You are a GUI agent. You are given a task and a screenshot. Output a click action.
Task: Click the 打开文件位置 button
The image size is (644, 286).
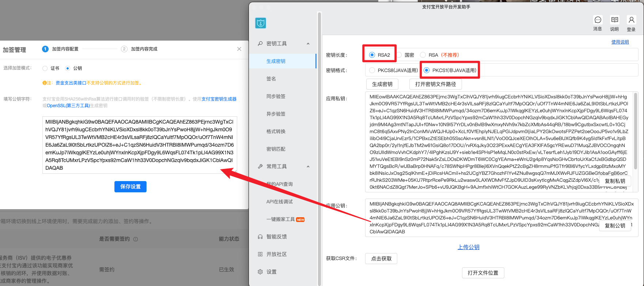click(483, 273)
